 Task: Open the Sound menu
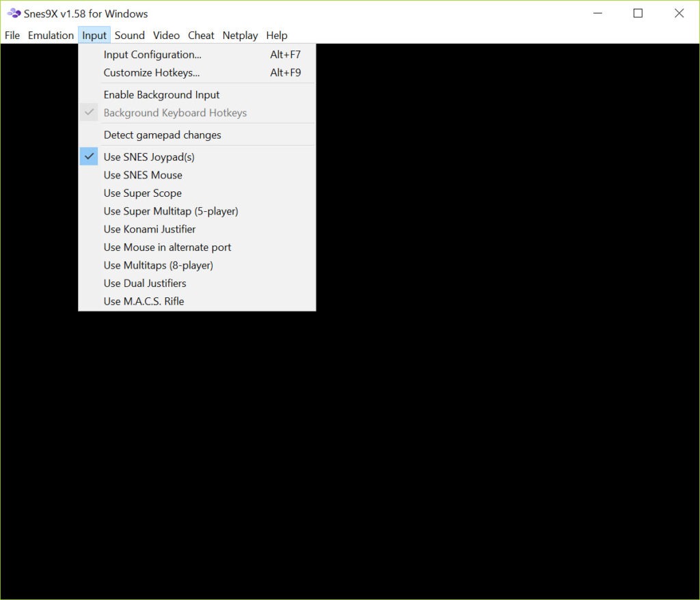(x=129, y=36)
